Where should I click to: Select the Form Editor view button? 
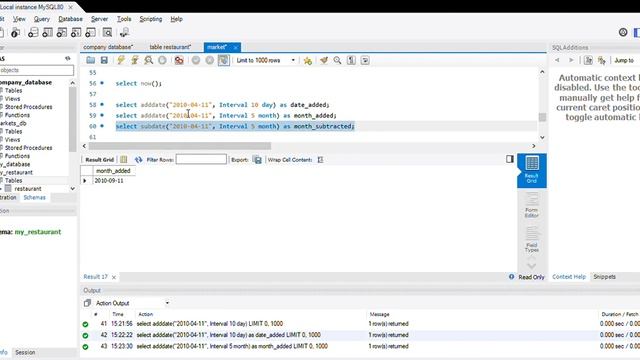coord(531,205)
